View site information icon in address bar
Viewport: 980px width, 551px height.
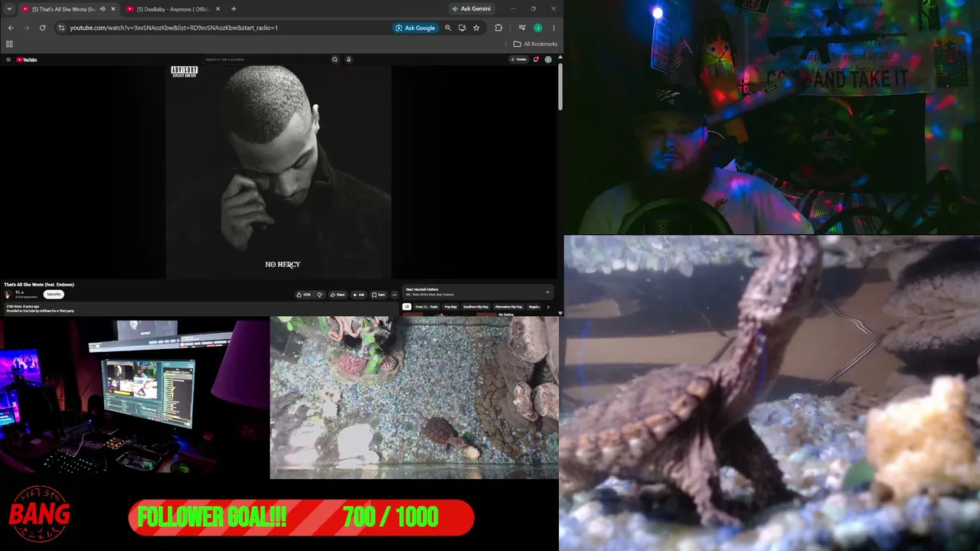click(61, 28)
